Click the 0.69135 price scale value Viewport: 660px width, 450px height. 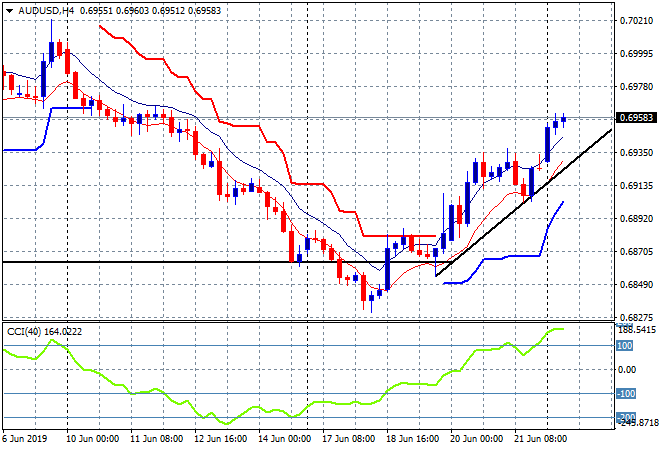[636, 186]
